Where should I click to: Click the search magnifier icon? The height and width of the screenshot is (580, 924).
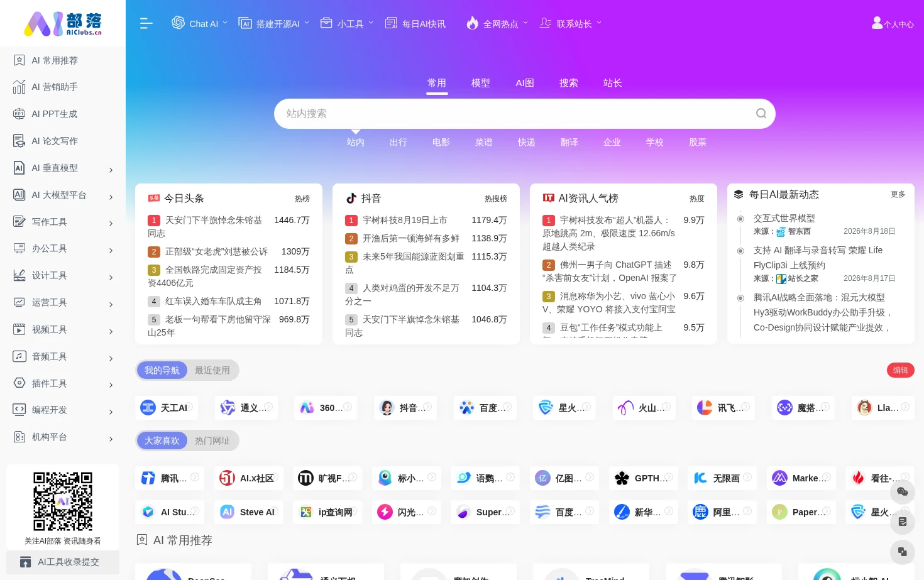[x=761, y=114]
